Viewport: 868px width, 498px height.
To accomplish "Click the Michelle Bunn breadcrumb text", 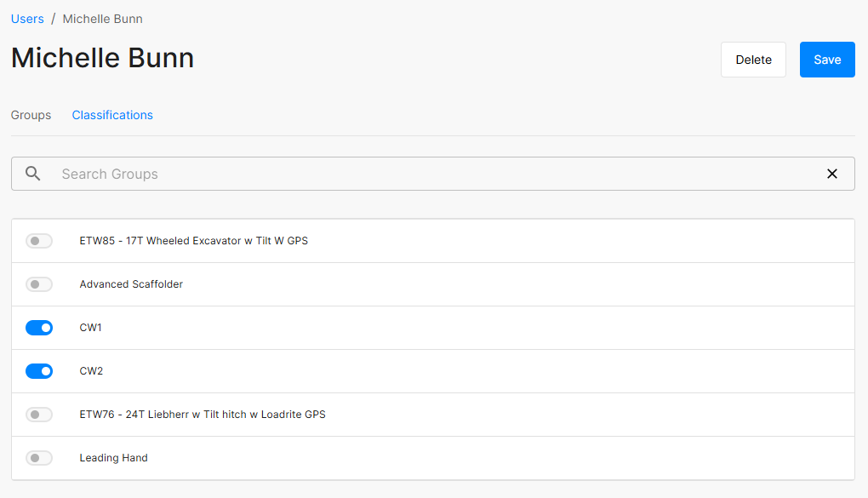I will (102, 19).
